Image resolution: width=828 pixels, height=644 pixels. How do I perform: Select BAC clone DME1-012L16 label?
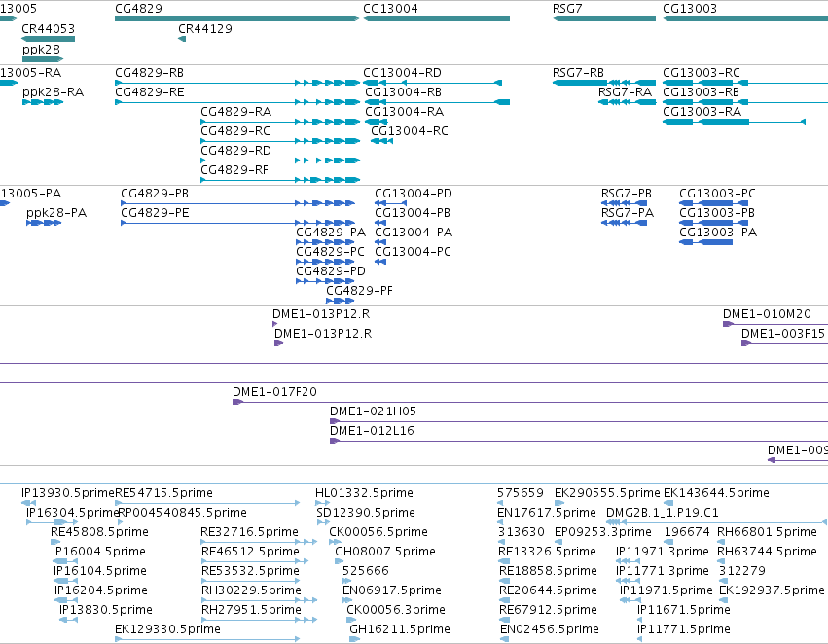pos(372,431)
